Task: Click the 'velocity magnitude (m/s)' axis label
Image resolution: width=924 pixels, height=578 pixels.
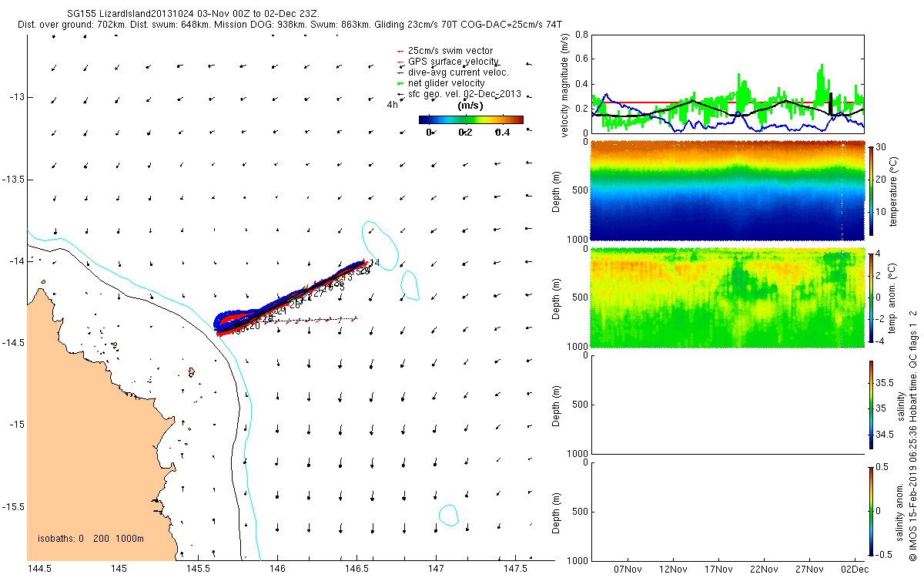Action: click(x=565, y=84)
